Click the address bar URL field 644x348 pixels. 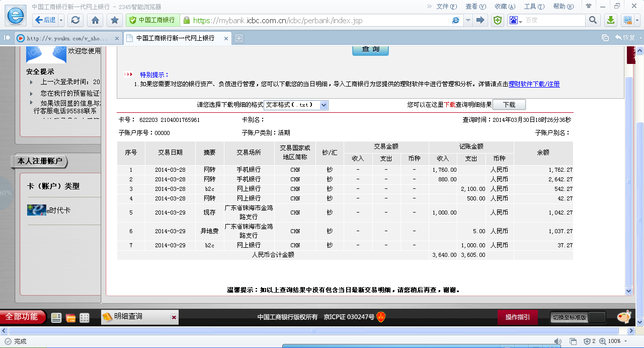click(322, 21)
